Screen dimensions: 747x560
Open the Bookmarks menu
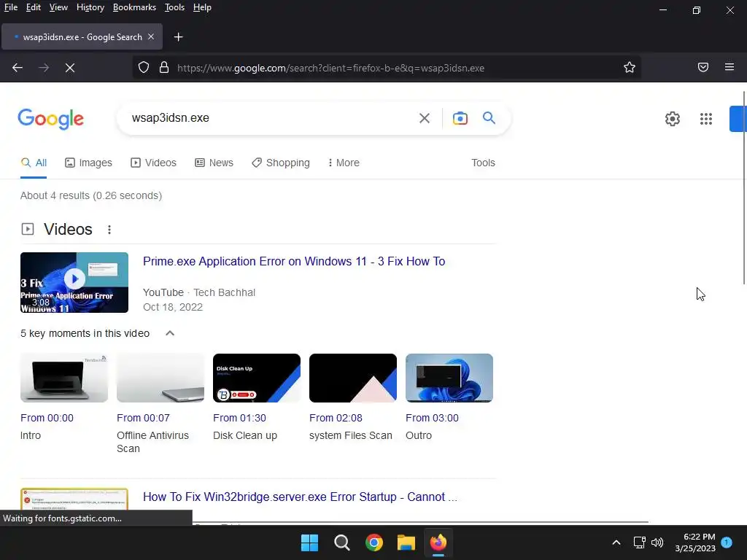(x=134, y=7)
